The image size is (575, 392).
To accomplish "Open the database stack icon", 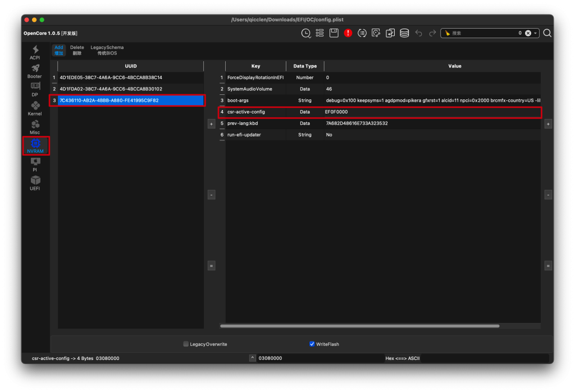I will click(404, 33).
